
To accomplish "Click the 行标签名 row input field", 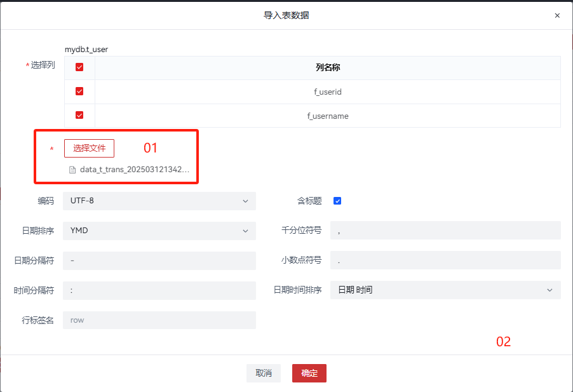I will pos(159,320).
